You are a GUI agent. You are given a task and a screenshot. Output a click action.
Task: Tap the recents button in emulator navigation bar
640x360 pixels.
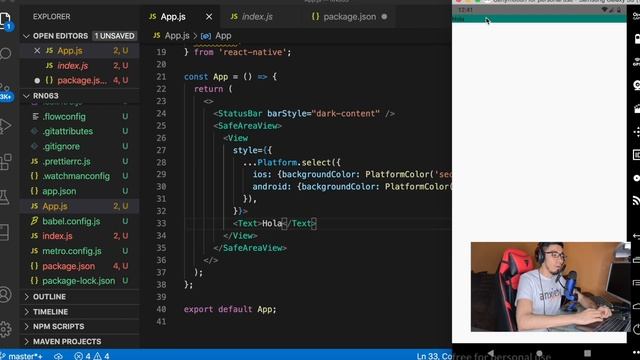pyautogui.click(x=587, y=353)
